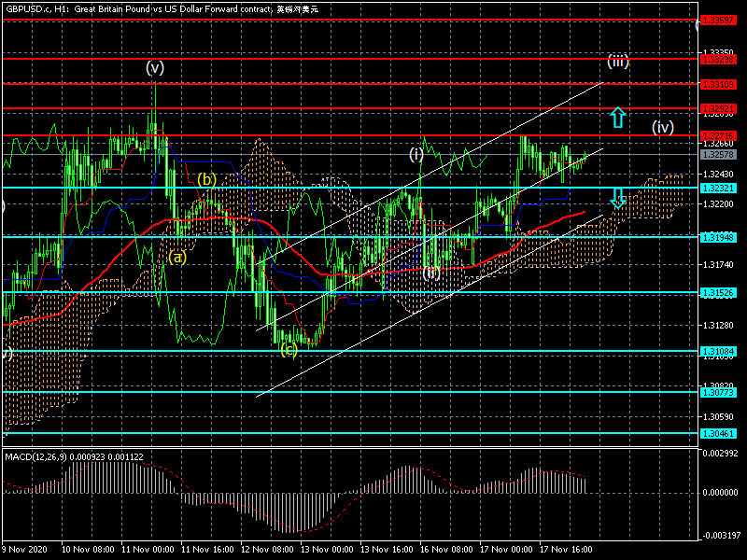
Task: Click the red 1.32716 price tag
Action: click(718, 135)
